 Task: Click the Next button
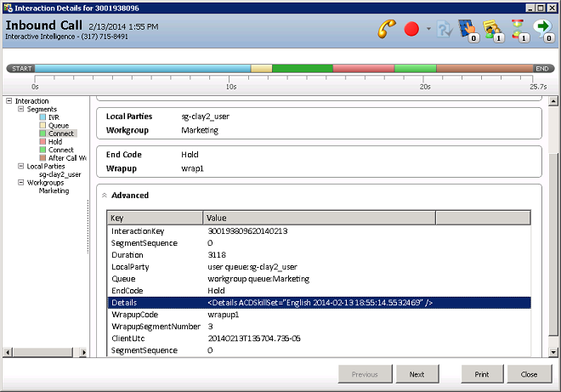pyautogui.click(x=416, y=374)
